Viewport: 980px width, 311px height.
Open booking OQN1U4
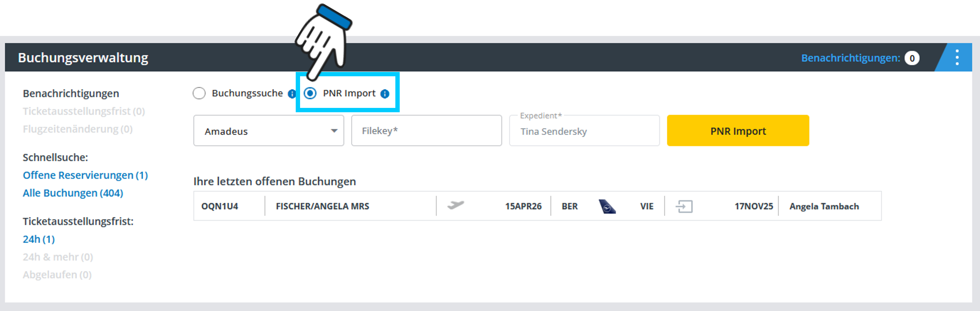[x=219, y=206]
